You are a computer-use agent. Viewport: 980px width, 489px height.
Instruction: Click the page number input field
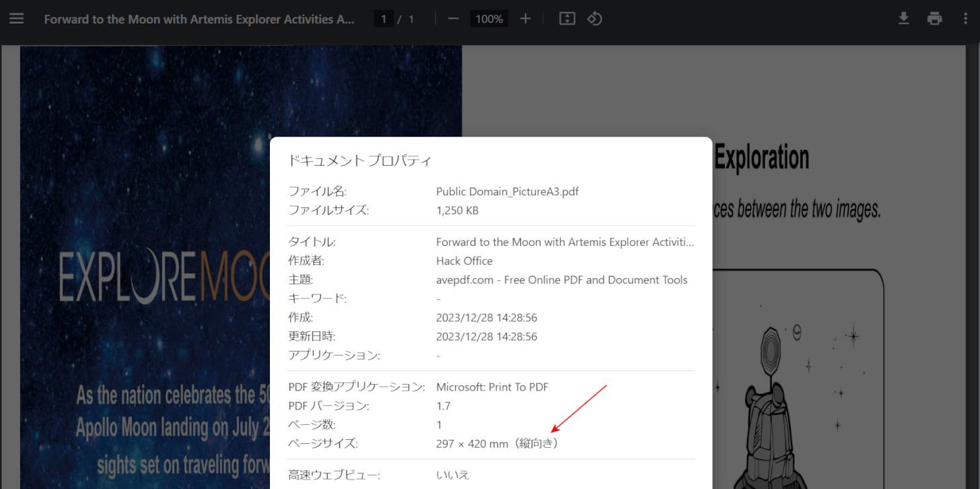[x=384, y=19]
